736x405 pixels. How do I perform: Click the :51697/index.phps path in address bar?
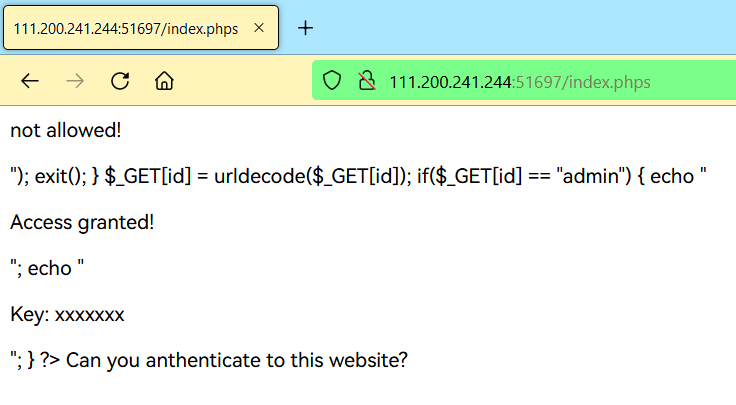(x=581, y=83)
